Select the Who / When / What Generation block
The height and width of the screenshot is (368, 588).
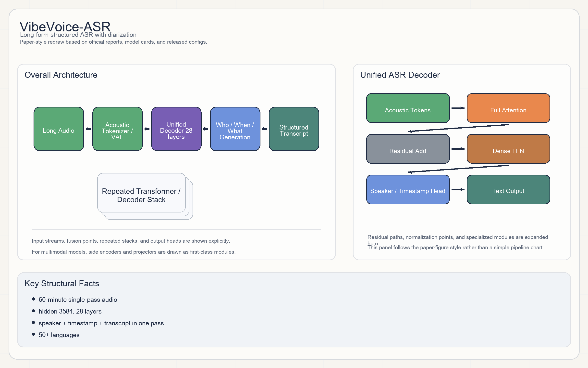click(x=235, y=129)
